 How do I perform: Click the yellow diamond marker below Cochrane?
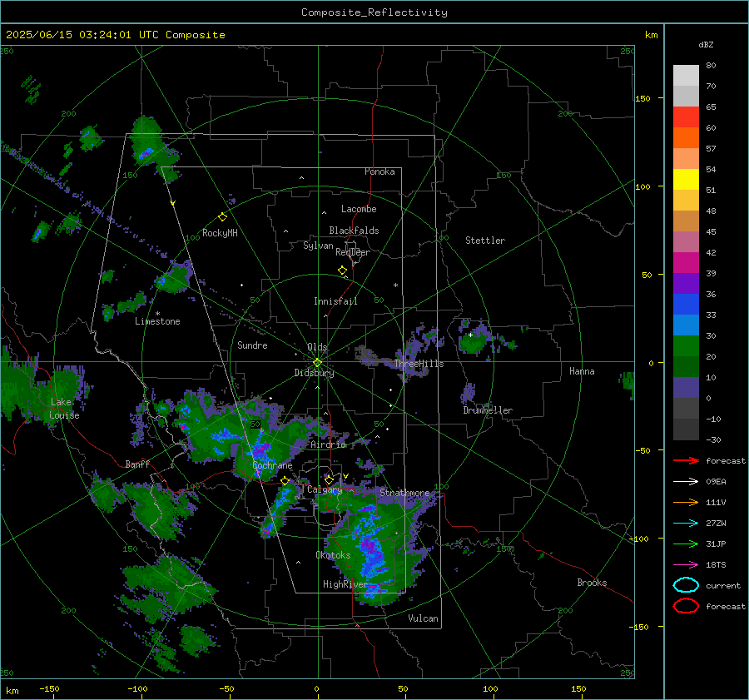pyautogui.click(x=285, y=481)
